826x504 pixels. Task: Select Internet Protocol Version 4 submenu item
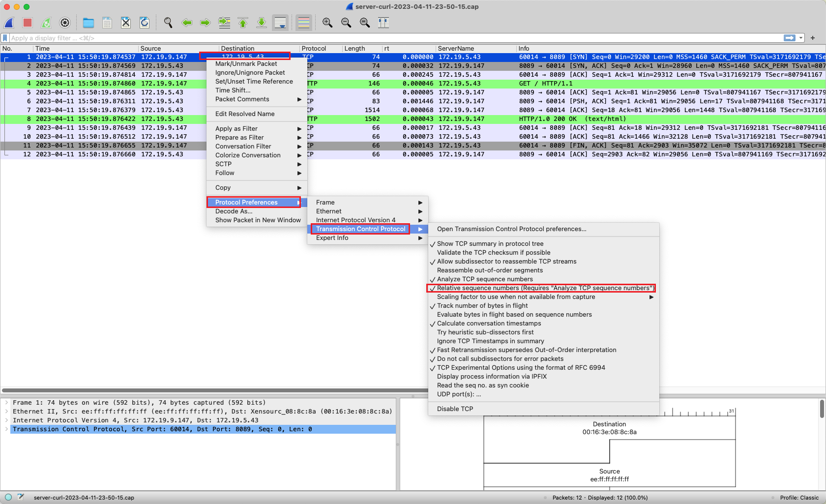[367, 220]
